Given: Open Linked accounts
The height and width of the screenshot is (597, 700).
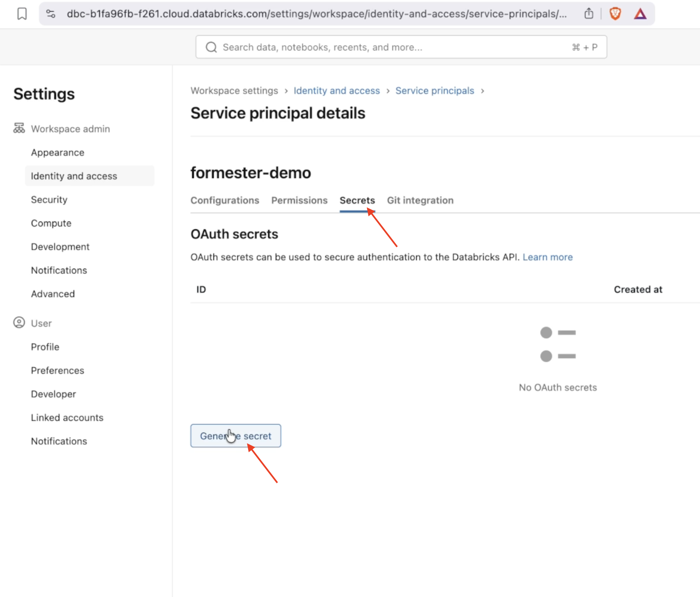Looking at the screenshot, I should pyautogui.click(x=67, y=417).
